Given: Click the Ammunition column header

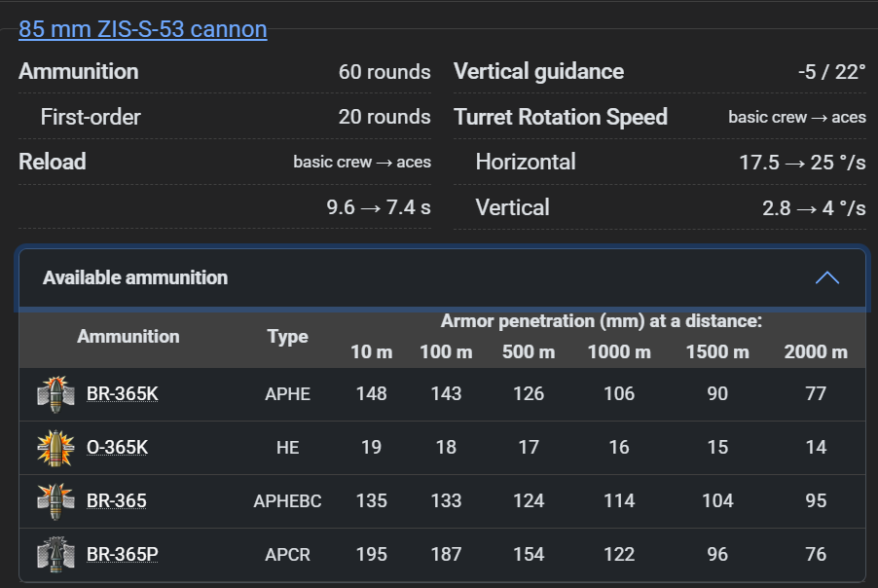Looking at the screenshot, I should (128, 337).
